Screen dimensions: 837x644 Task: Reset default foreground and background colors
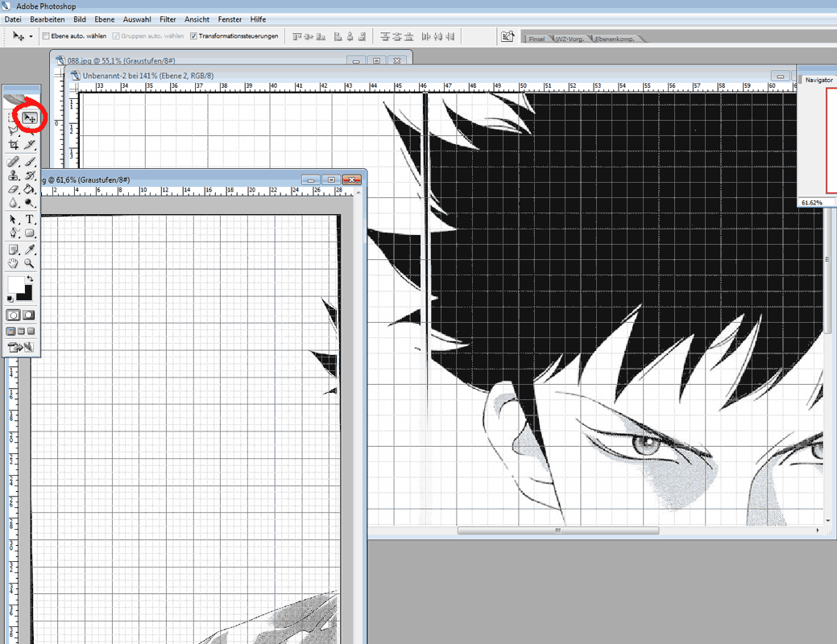10,299
